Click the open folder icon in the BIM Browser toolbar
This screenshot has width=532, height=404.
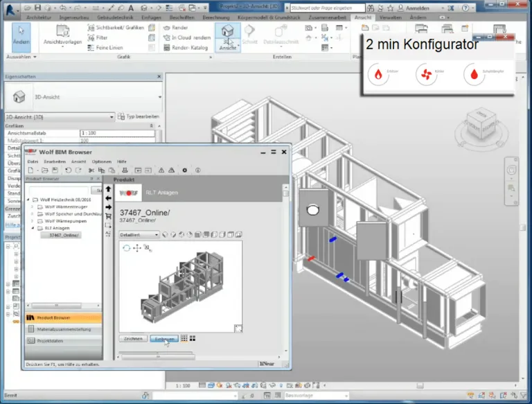[45, 170]
